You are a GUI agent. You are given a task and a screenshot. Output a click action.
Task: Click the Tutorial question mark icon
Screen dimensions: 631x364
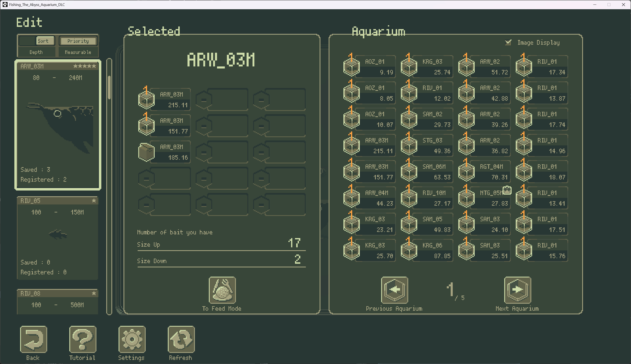point(82,340)
